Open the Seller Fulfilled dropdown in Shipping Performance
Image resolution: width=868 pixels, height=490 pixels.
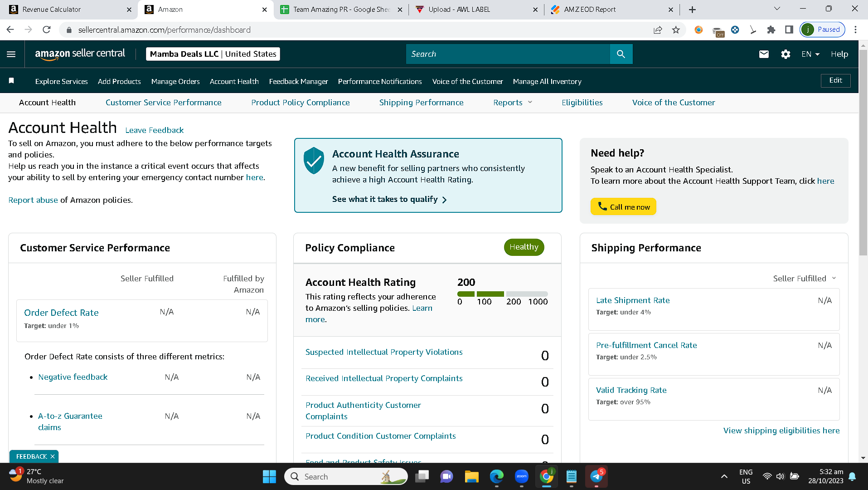click(x=805, y=279)
